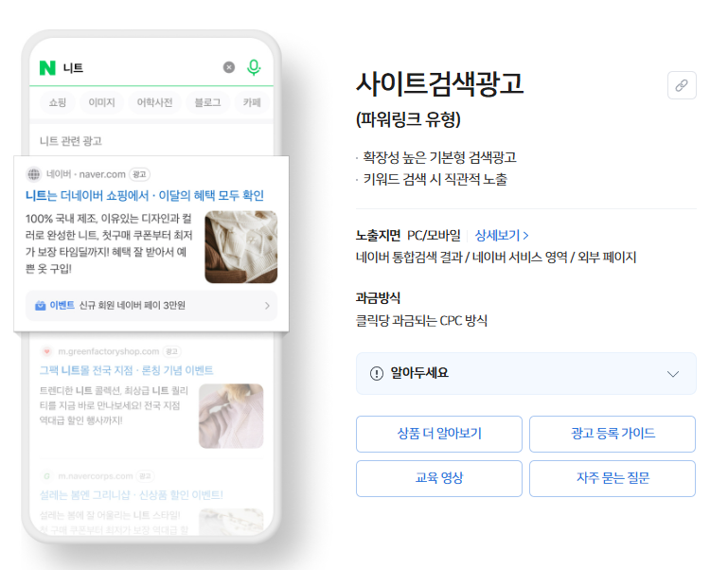
Task: Click the blue event gift icon
Action: tap(41, 305)
